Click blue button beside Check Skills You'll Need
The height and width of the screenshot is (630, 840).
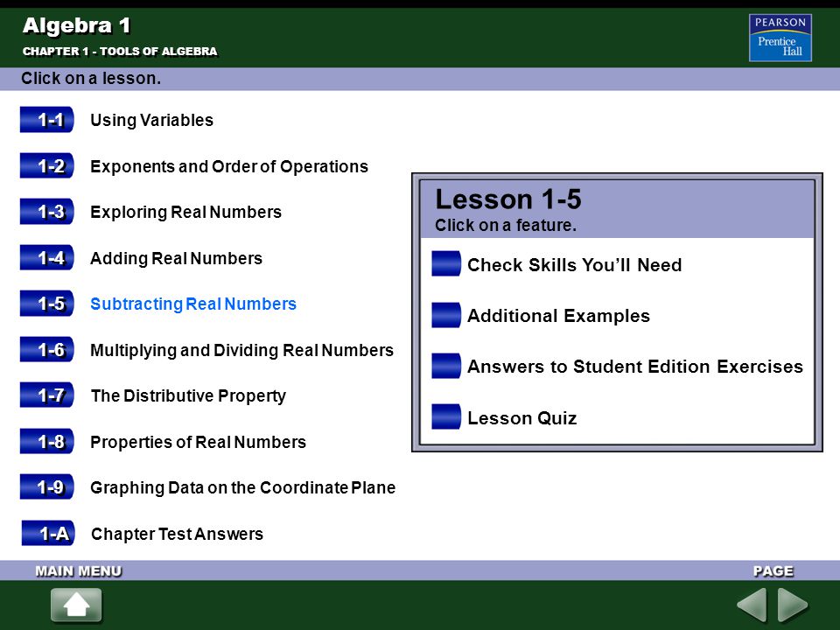pyautogui.click(x=446, y=263)
